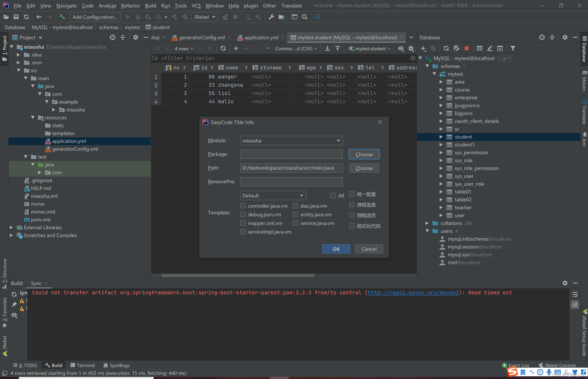588x379 pixels.
Task: Click Add Row plus icon in table editor
Action: (x=236, y=48)
